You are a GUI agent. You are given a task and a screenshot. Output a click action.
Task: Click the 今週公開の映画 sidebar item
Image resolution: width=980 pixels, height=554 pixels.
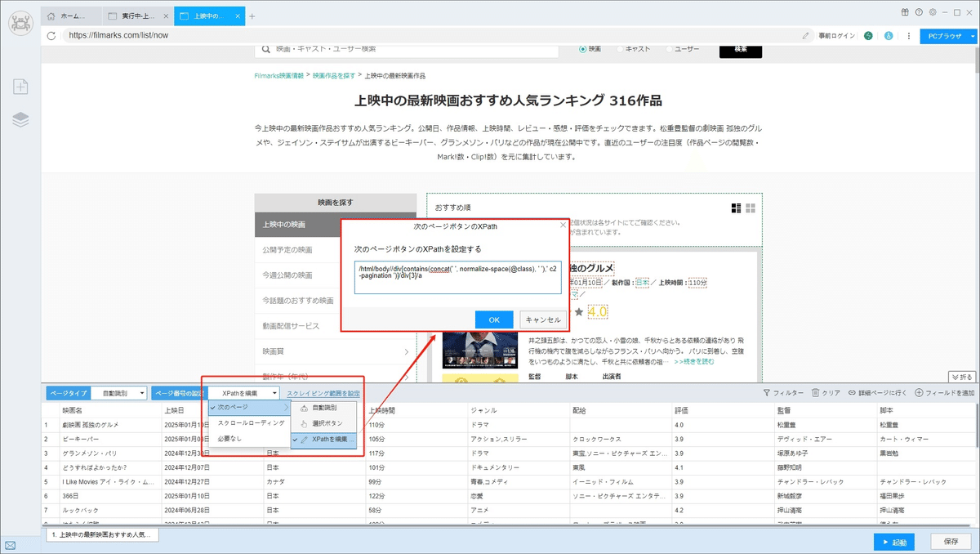pyautogui.click(x=336, y=275)
